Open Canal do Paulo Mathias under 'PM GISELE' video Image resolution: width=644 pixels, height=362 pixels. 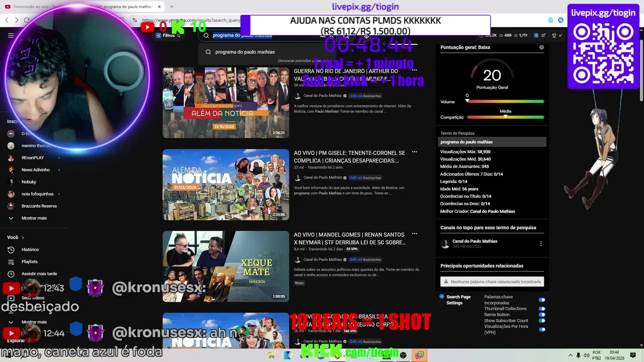tap(323, 177)
